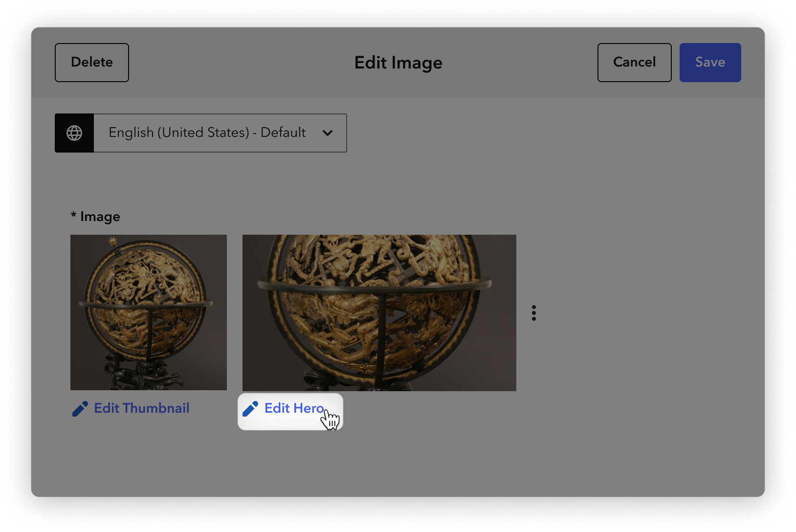Select the hero globe image
The height and width of the screenshot is (532, 796).
point(379,313)
